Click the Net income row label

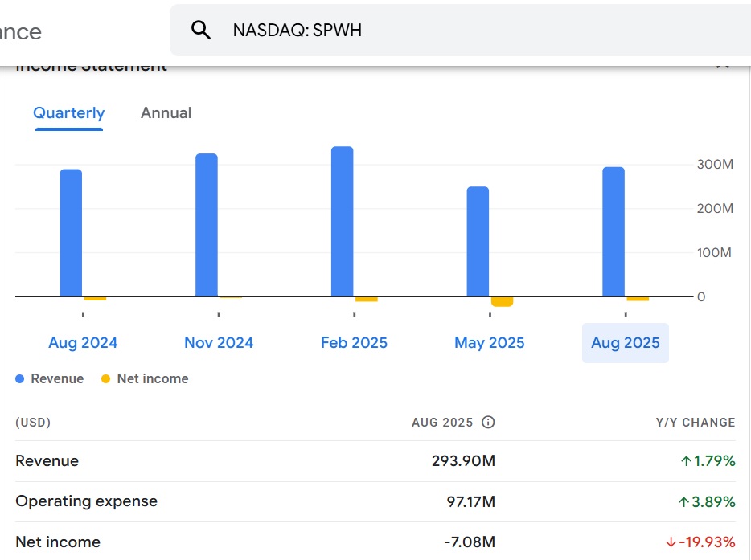click(x=58, y=542)
